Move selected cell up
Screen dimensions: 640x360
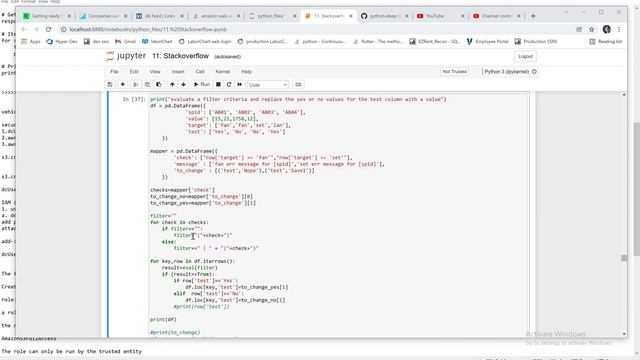(172, 84)
